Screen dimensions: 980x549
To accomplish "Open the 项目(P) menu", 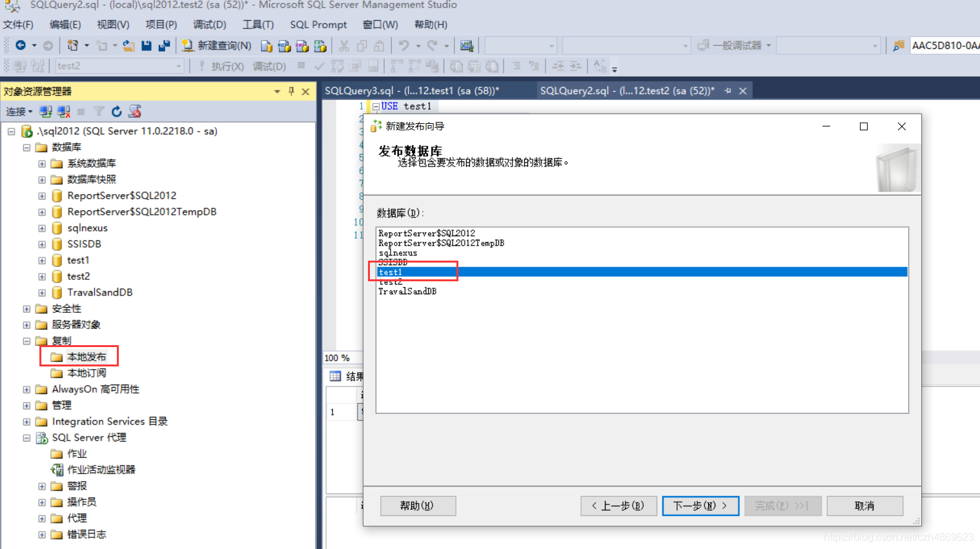I will pos(161,25).
